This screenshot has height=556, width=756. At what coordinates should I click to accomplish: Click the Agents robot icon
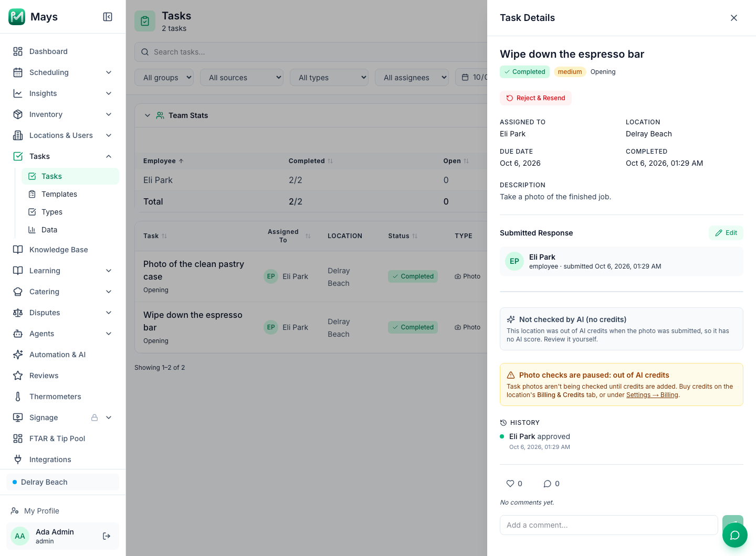(x=18, y=334)
